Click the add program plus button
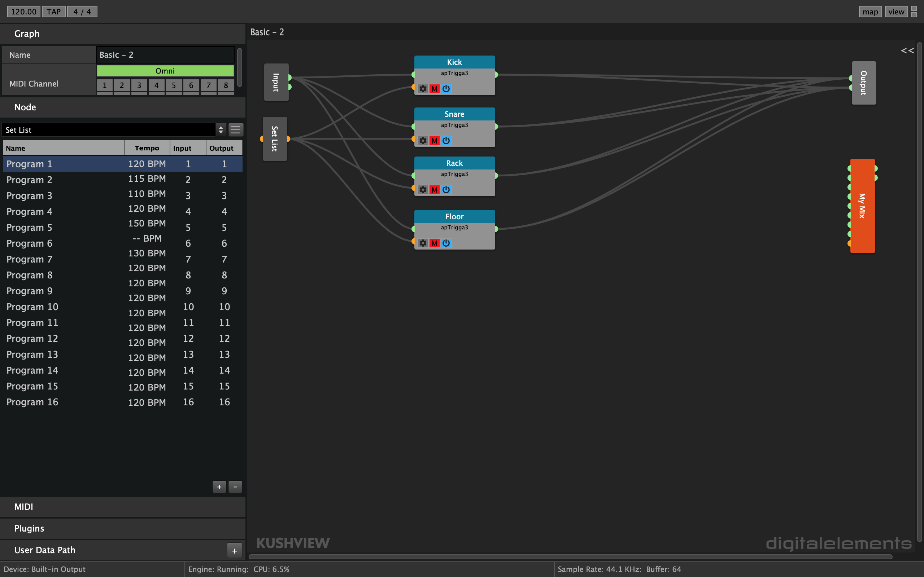 tap(219, 486)
